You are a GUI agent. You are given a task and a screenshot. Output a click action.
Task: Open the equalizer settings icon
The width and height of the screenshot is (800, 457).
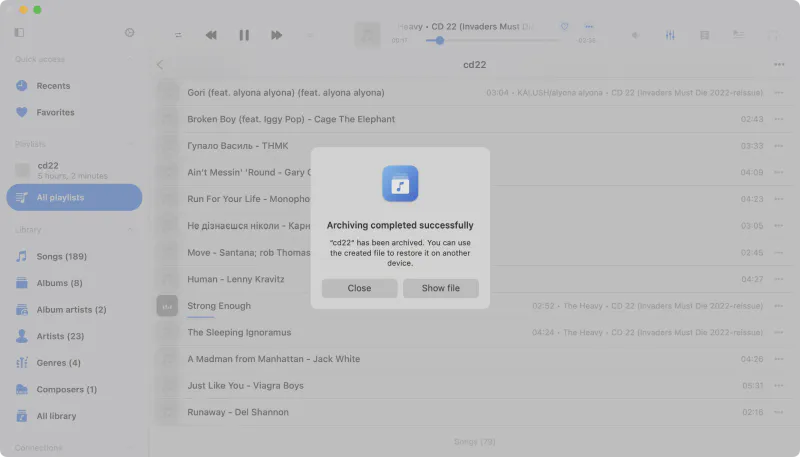pos(670,35)
